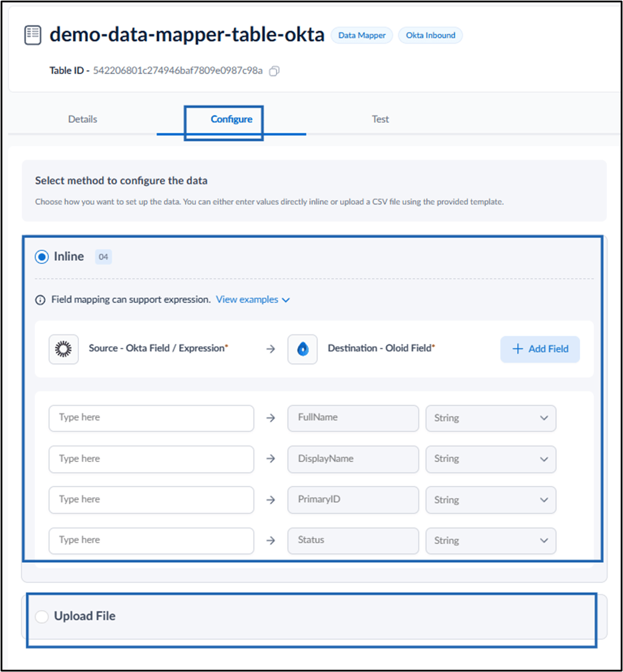Viewport: 623px width, 672px height.
Task: Click the 04 count badge beside Inline
Action: pyautogui.click(x=103, y=257)
